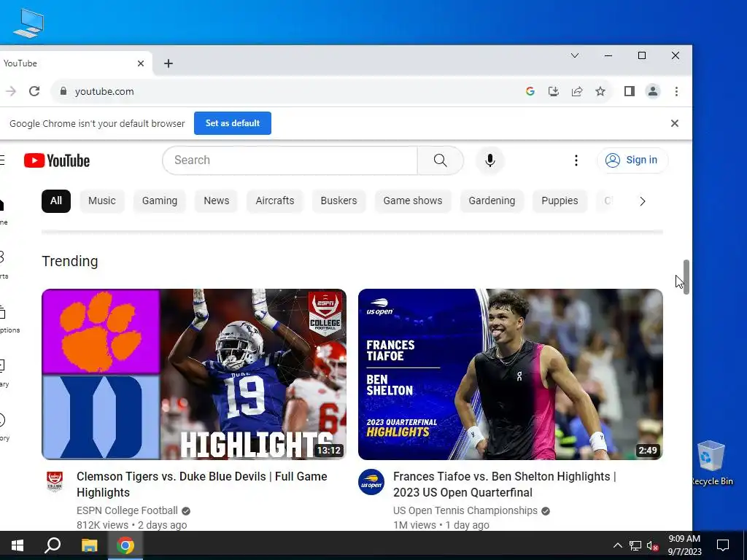Select the Aircrafts chip
The width and height of the screenshot is (747, 560).
point(275,201)
